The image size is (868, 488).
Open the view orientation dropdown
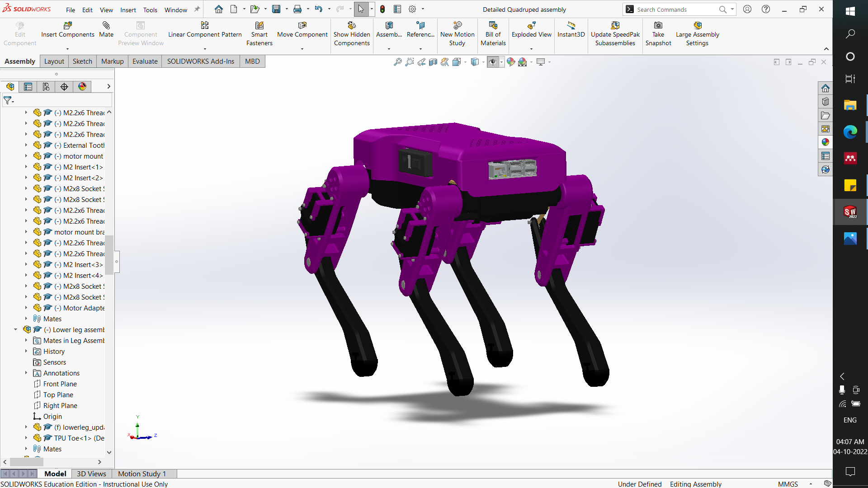(483, 62)
